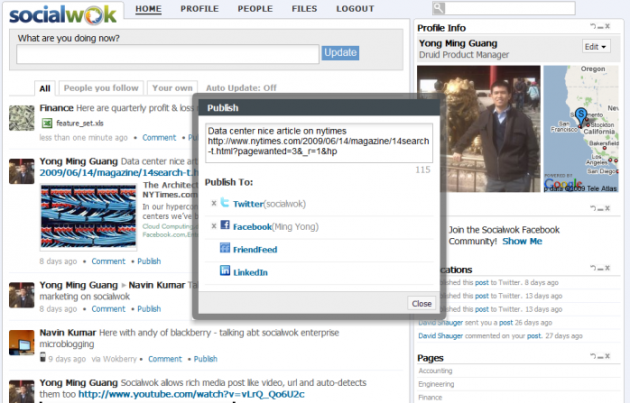This screenshot has width=630, height=403.
Task: Open the PEOPLE menu
Action: 255,9
